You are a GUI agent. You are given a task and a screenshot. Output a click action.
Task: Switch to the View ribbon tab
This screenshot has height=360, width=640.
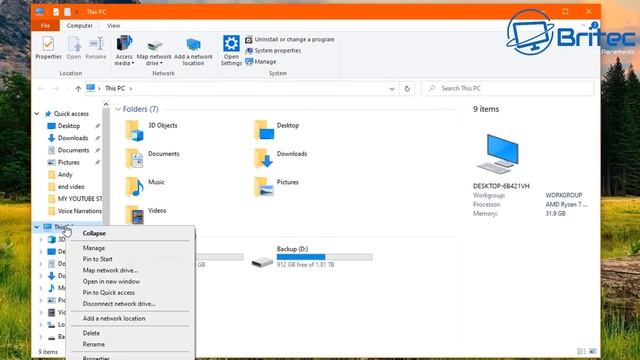[x=113, y=26]
